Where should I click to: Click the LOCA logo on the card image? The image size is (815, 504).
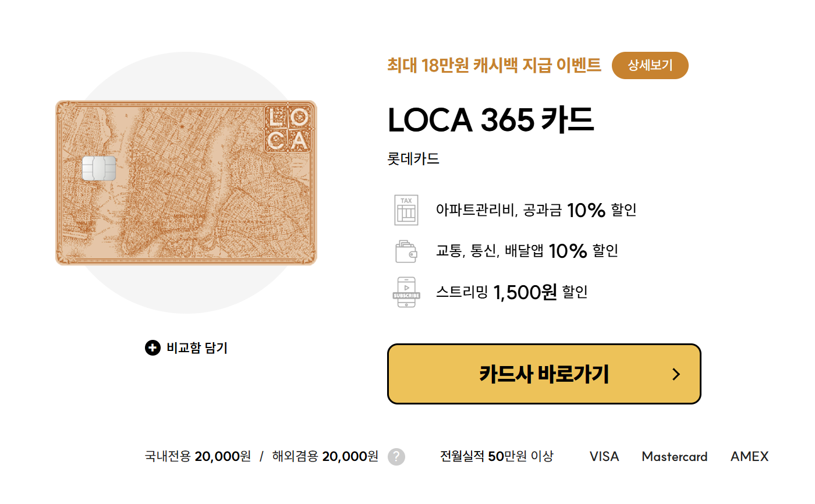[287, 129]
